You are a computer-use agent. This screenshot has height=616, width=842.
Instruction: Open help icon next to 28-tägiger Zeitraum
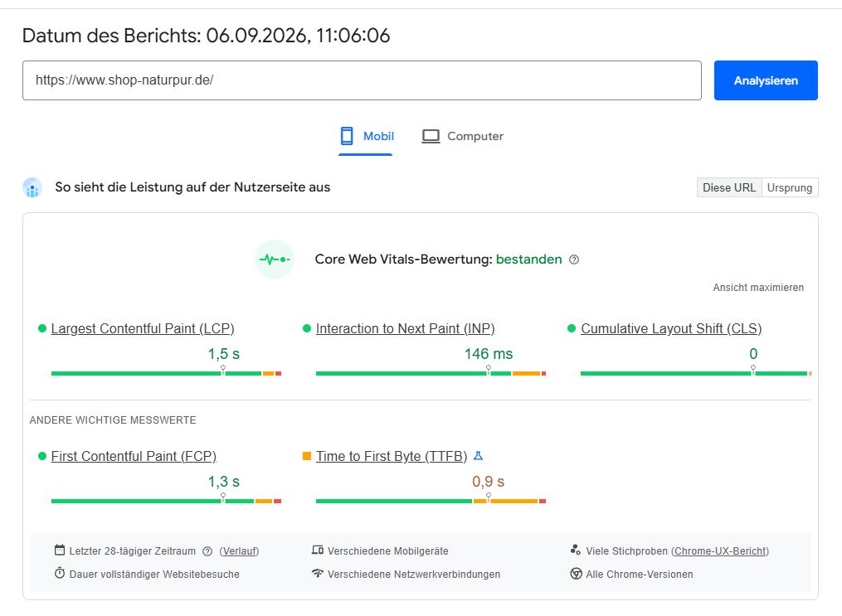pyautogui.click(x=207, y=551)
